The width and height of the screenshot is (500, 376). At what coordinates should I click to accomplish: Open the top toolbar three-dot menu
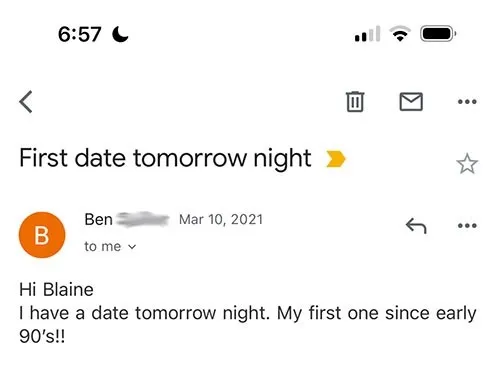pos(467,102)
